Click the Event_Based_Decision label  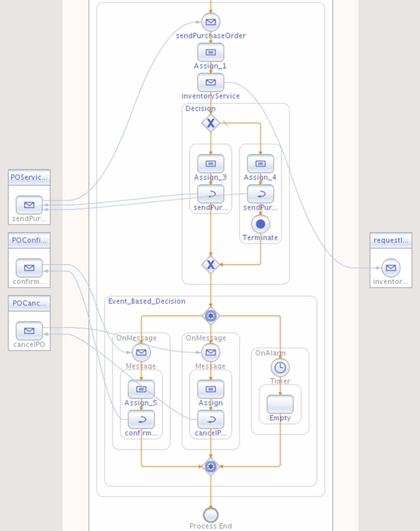pos(147,301)
